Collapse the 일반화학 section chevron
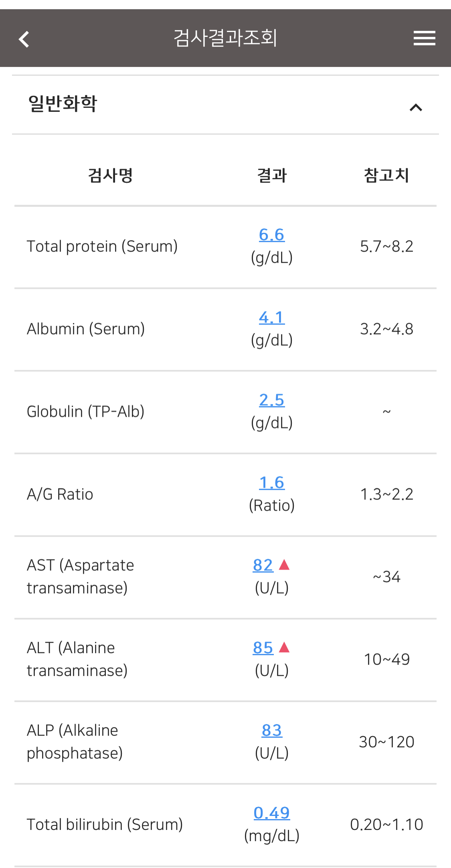 (416, 107)
